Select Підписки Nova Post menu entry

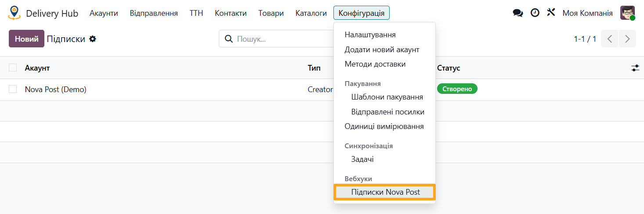point(385,192)
